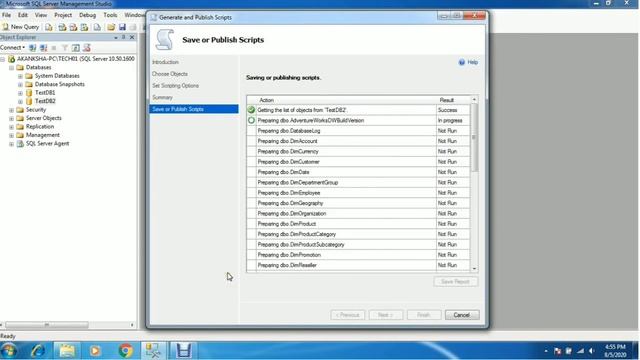Select Save or Publish Scripts wizard step

[x=194, y=109]
